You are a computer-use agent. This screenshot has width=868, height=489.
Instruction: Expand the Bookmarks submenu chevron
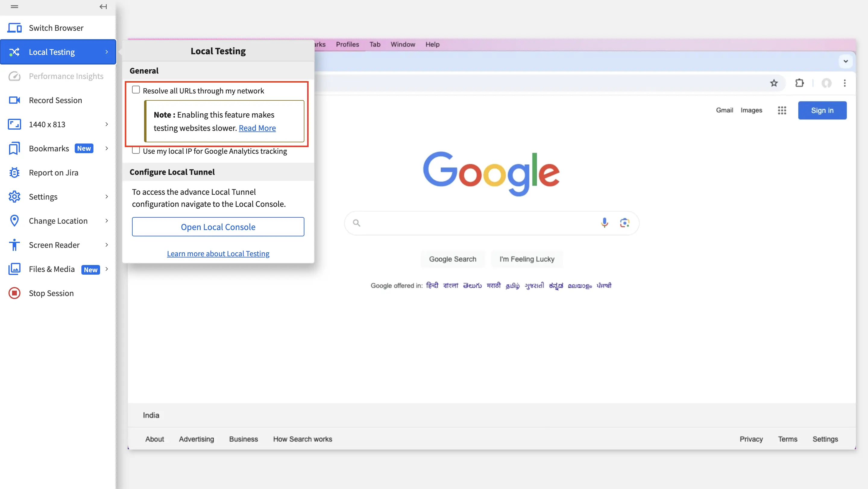coord(107,148)
